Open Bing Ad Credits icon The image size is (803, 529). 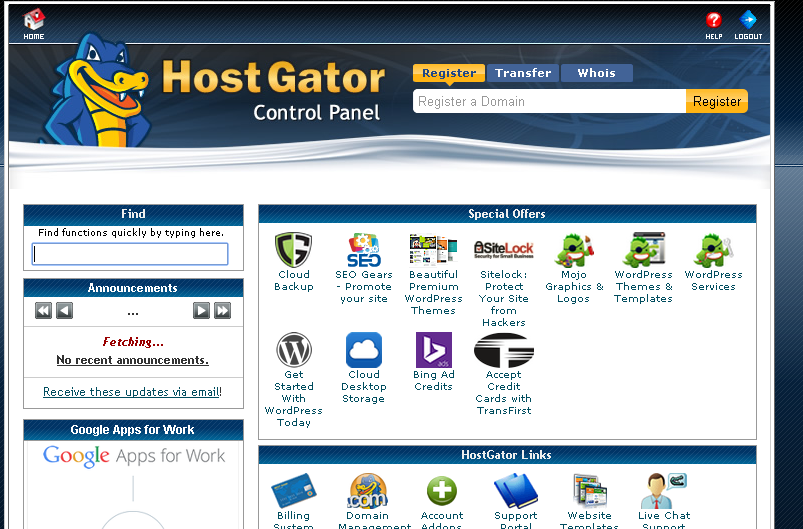[433, 350]
